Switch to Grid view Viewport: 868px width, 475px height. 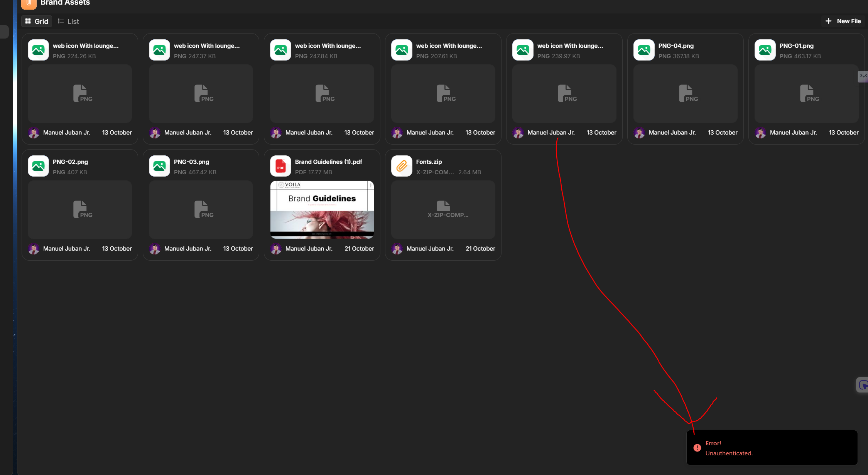tap(37, 21)
